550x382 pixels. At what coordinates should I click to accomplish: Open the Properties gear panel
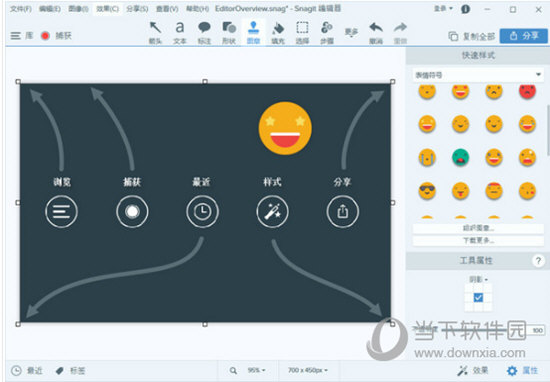522,370
